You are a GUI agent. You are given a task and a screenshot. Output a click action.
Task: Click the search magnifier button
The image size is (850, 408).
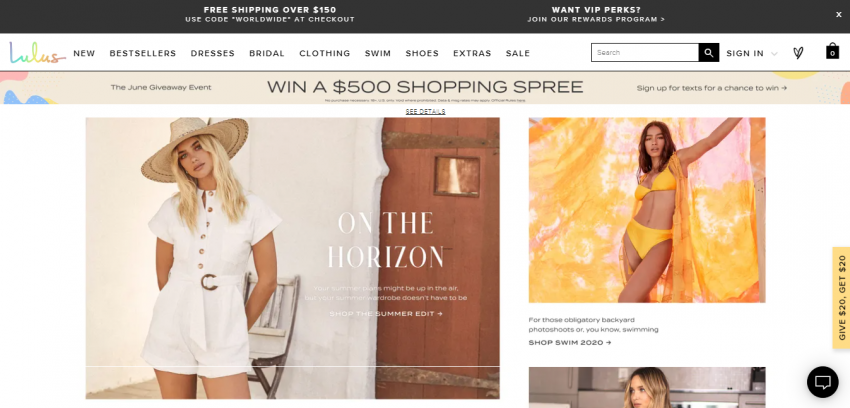point(709,53)
